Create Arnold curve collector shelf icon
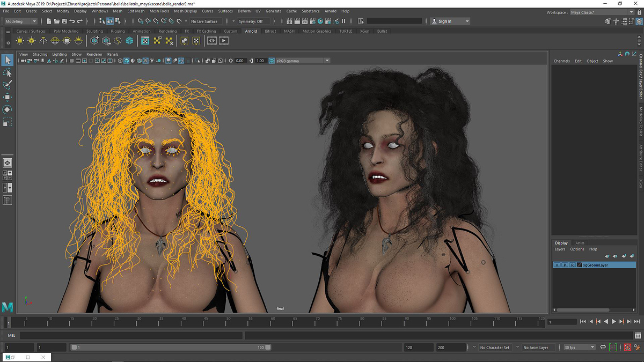 118,40
